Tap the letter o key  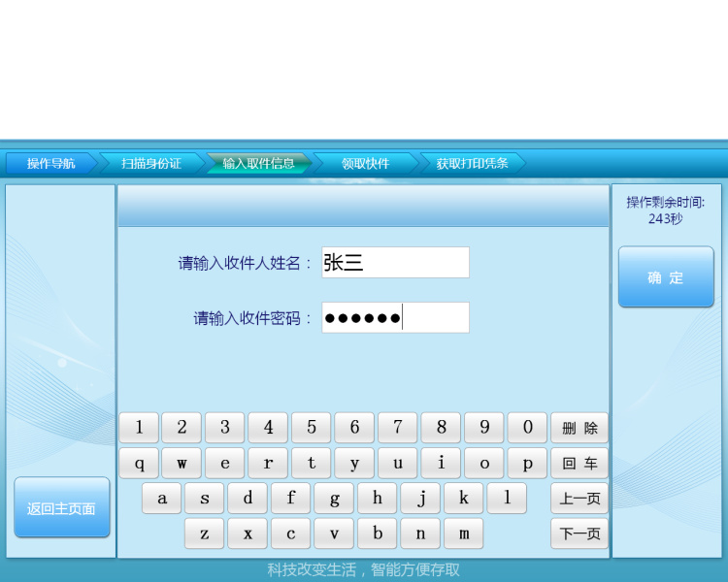484,464
